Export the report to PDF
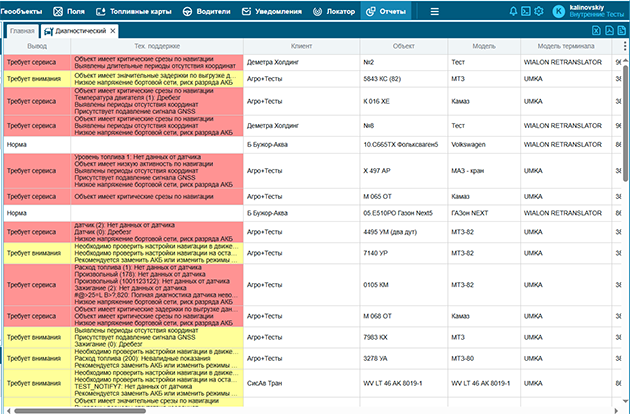 click(610, 31)
